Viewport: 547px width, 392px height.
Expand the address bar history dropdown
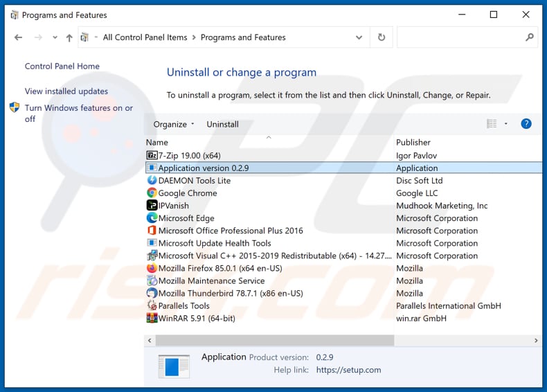tap(359, 37)
